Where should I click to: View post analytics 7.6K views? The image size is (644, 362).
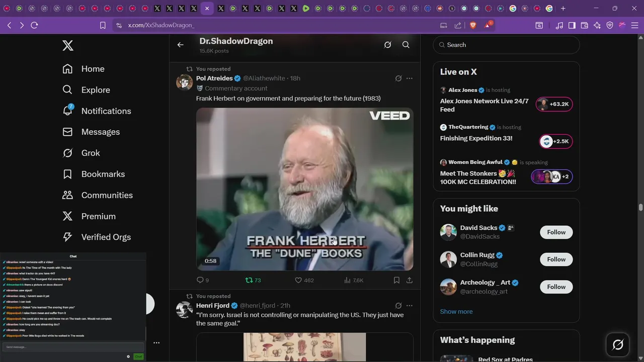(x=354, y=280)
